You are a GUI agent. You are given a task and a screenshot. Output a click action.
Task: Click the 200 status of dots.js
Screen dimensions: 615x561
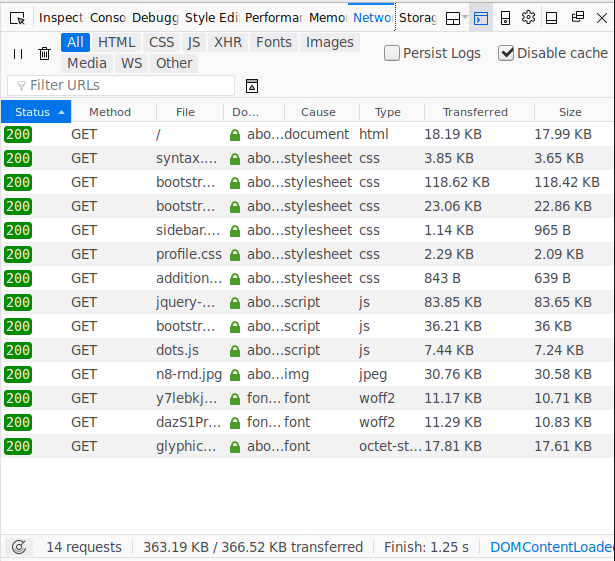click(18, 351)
